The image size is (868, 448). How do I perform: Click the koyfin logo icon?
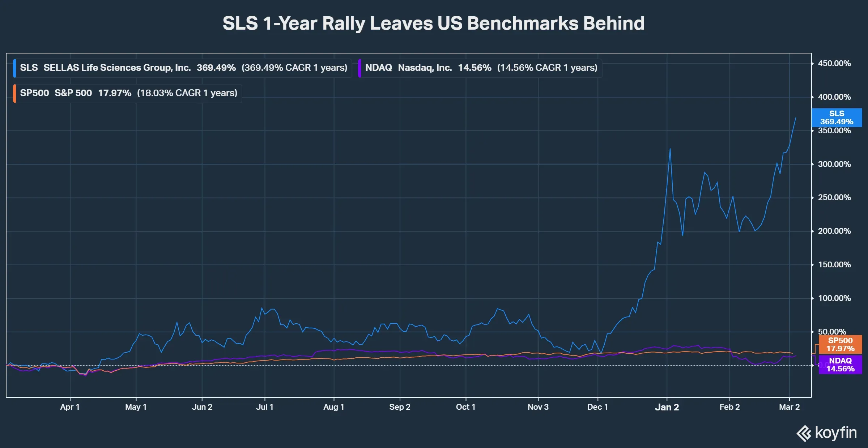click(804, 433)
